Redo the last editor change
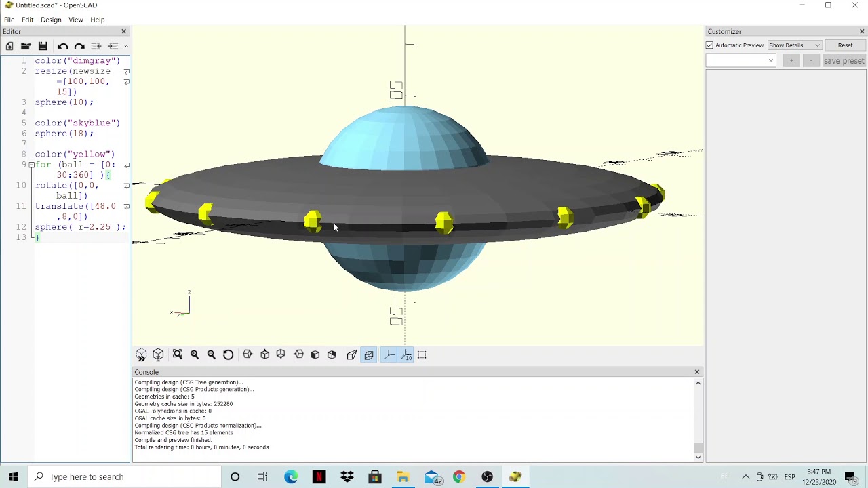Screen dimensions: 868x488 (x=79, y=46)
